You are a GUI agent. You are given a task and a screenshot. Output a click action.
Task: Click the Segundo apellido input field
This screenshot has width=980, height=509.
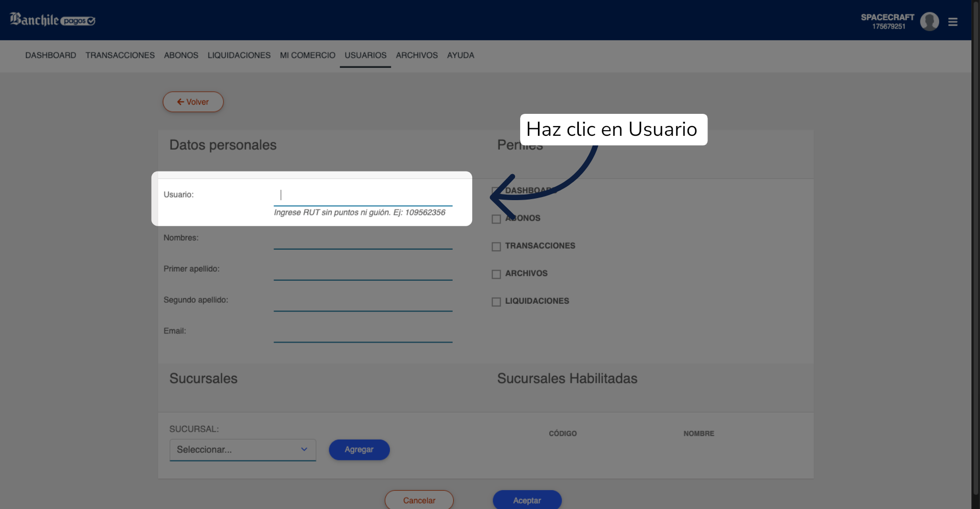(363, 302)
